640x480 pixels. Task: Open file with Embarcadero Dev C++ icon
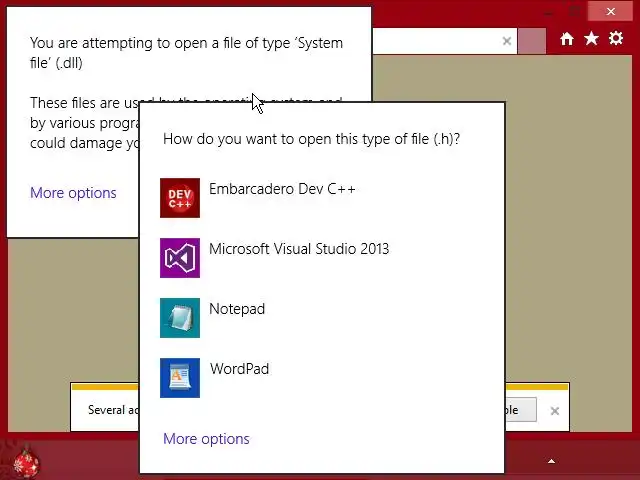180,198
